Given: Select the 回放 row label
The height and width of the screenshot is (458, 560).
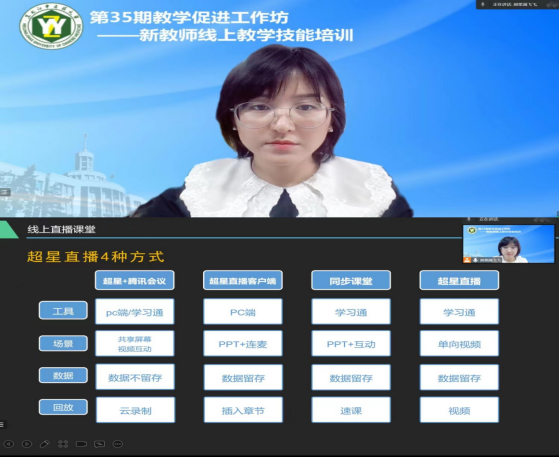Looking at the screenshot, I should (63, 407).
